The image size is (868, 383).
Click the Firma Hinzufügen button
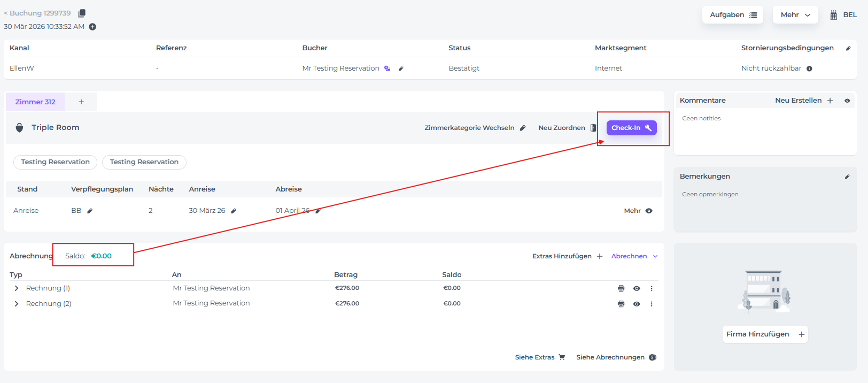(765, 334)
